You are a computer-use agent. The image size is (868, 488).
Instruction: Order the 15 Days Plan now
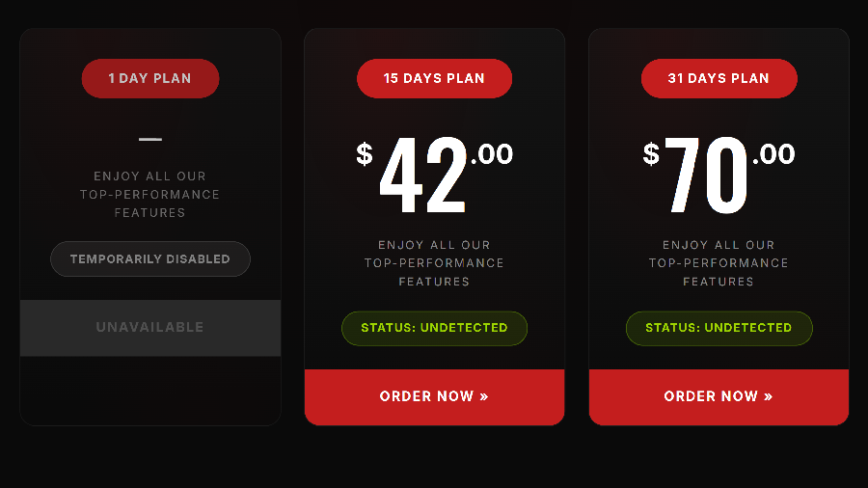click(434, 396)
